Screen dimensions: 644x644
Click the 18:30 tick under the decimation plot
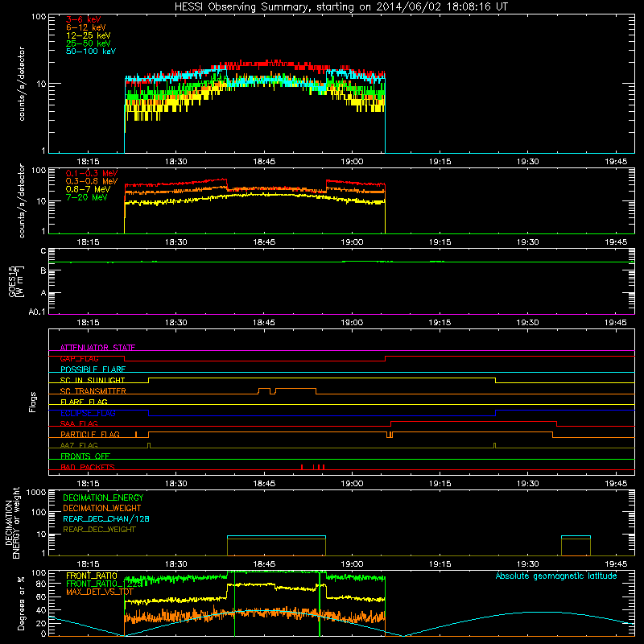[x=175, y=564]
